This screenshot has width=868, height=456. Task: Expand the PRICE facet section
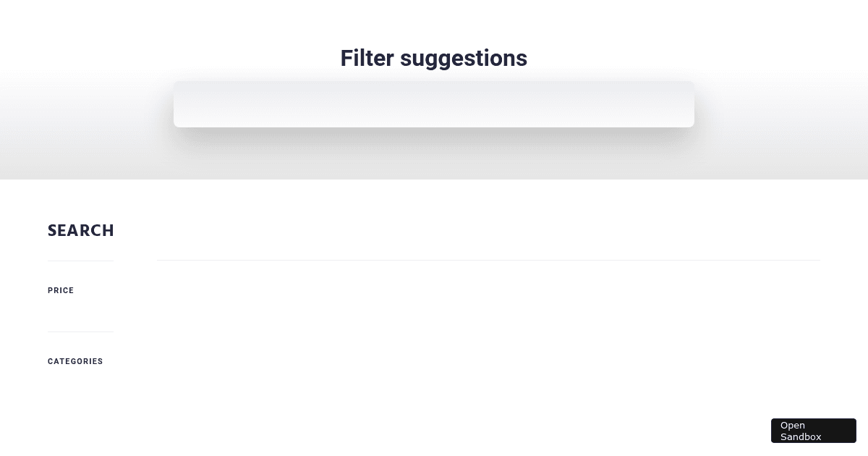point(61,290)
